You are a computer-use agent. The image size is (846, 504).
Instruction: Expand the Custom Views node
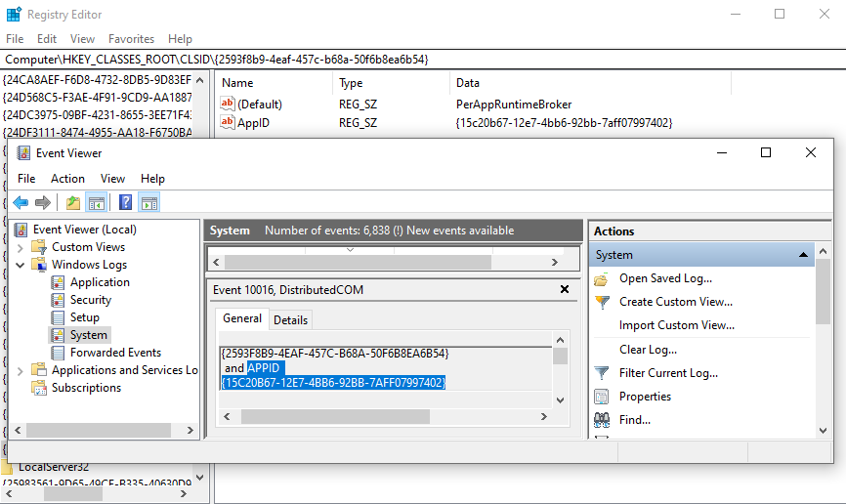[x=20, y=248]
